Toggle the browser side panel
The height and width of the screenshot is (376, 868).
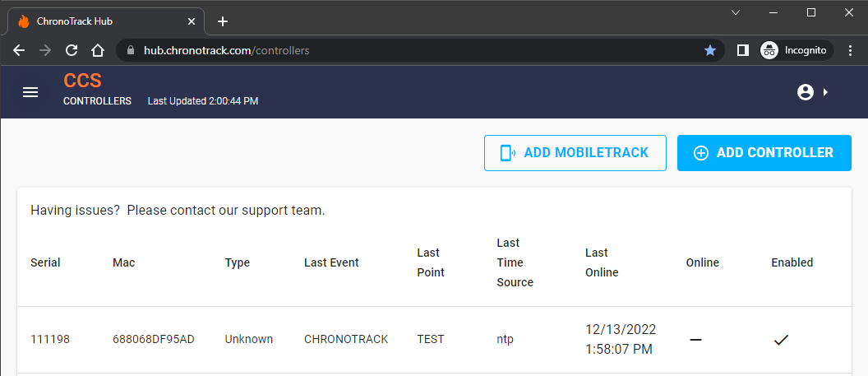pyautogui.click(x=743, y=50)
